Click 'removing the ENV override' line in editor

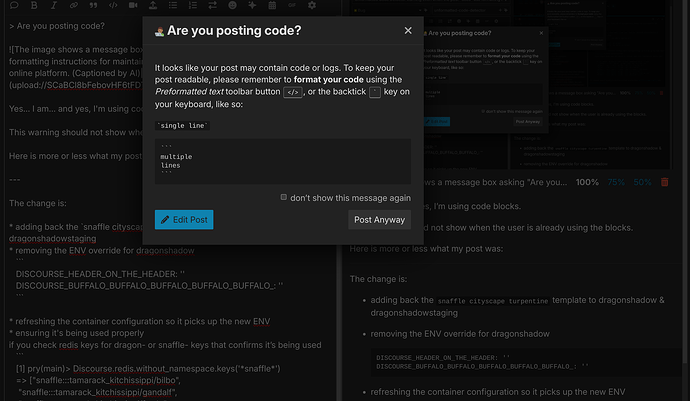102,250
